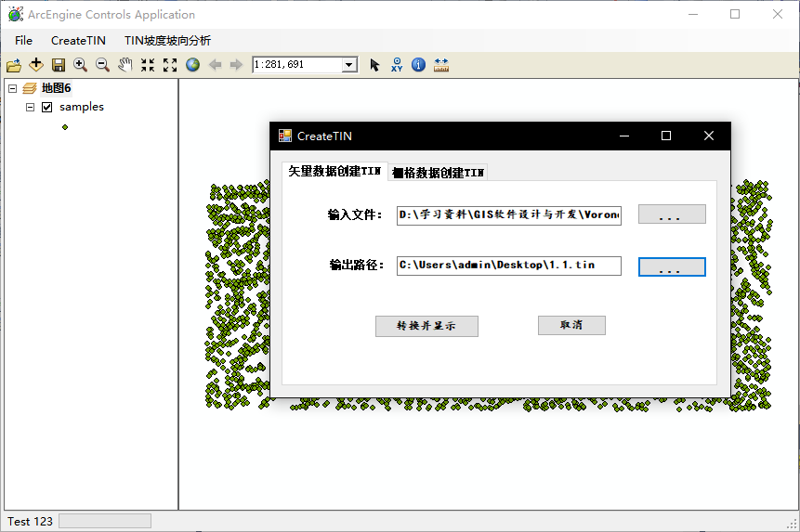Activate the Identify info tool
Screen dimensions: 800x532
click(418, 65)
